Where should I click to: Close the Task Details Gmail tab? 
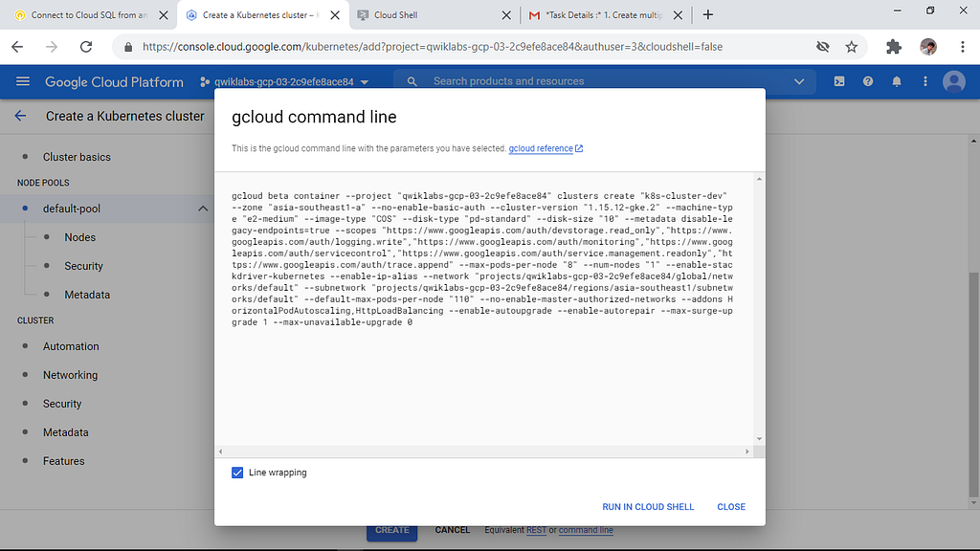pos(678,15)
